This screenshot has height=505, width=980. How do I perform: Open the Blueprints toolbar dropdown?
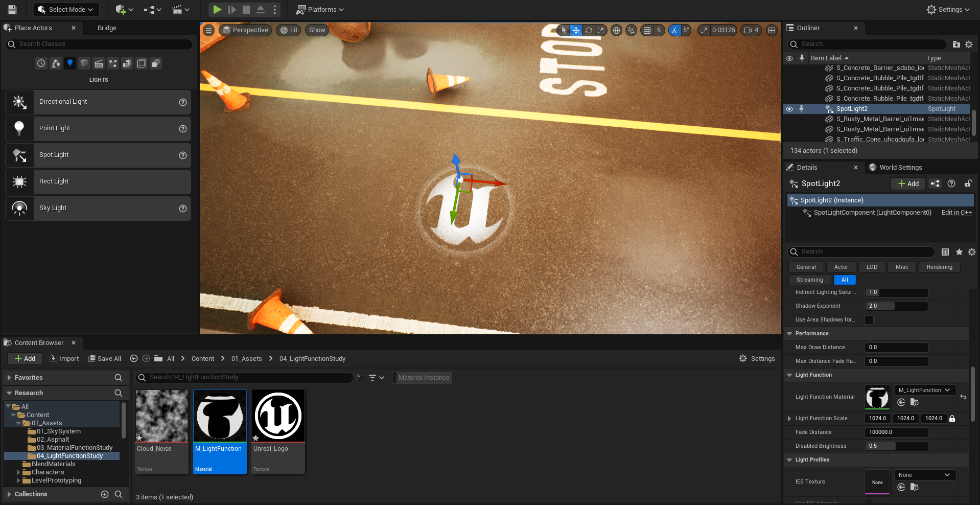(152, 9)
